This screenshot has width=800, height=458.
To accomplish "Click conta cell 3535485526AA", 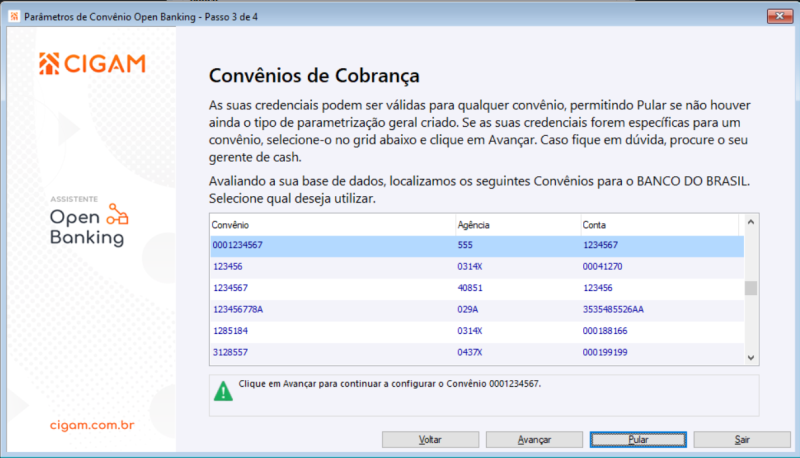I will [613, 310].
